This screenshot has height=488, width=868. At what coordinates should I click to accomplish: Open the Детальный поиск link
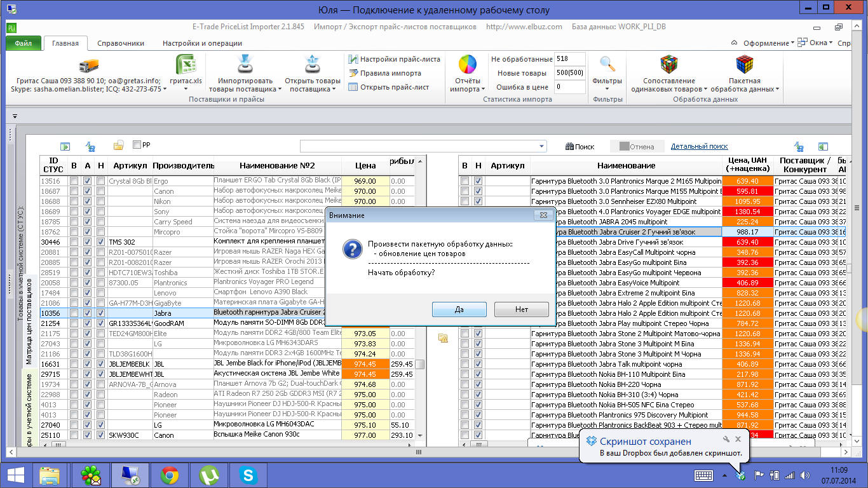700,146
